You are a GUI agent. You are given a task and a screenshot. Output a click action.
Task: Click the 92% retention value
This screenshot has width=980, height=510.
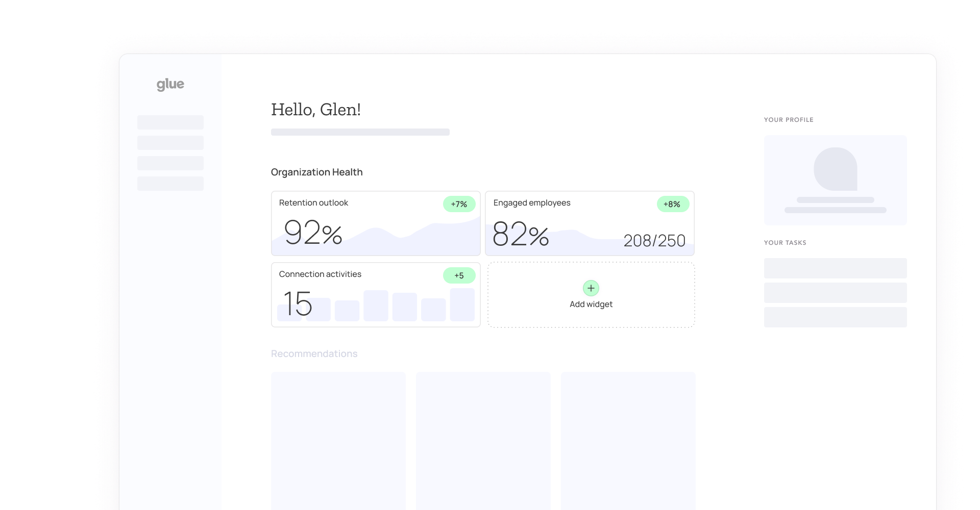pos(313,233)
